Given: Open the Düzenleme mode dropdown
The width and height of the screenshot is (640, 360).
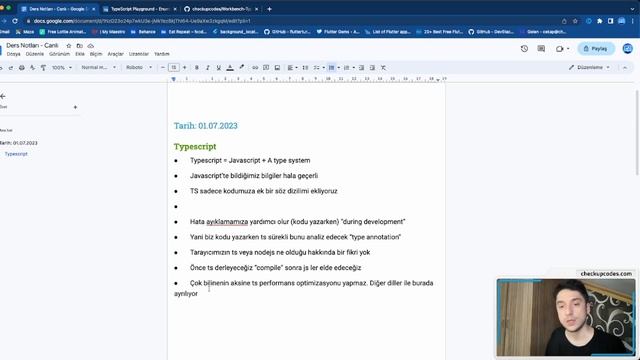Looking at the screenshot, I should click(589, 67).
